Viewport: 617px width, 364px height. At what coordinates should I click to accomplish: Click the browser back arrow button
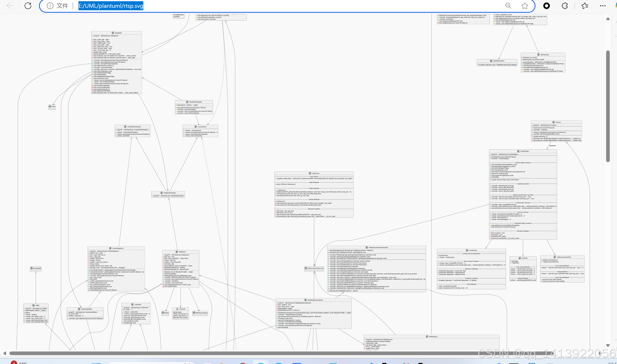pyautogui.click(x=10, y=6)
